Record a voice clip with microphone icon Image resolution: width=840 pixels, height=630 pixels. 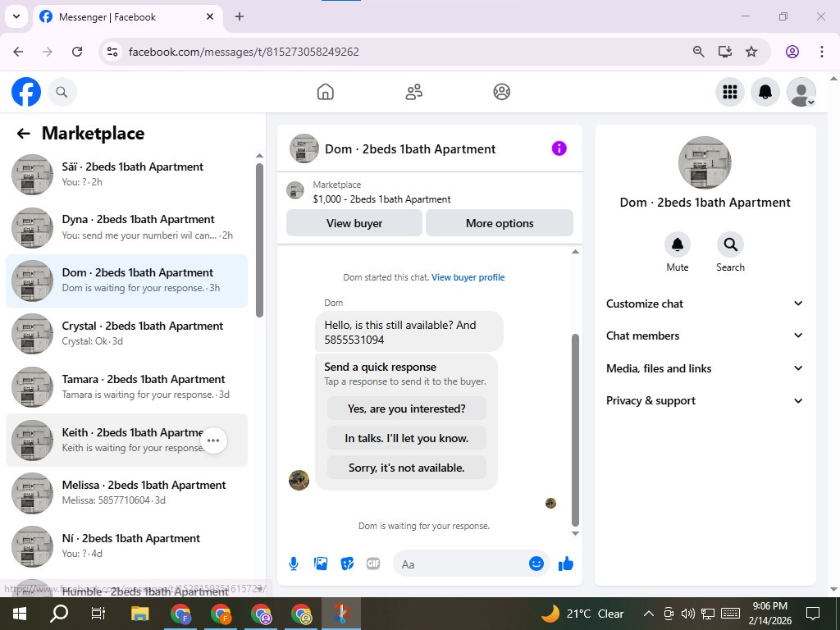point(294,564)
